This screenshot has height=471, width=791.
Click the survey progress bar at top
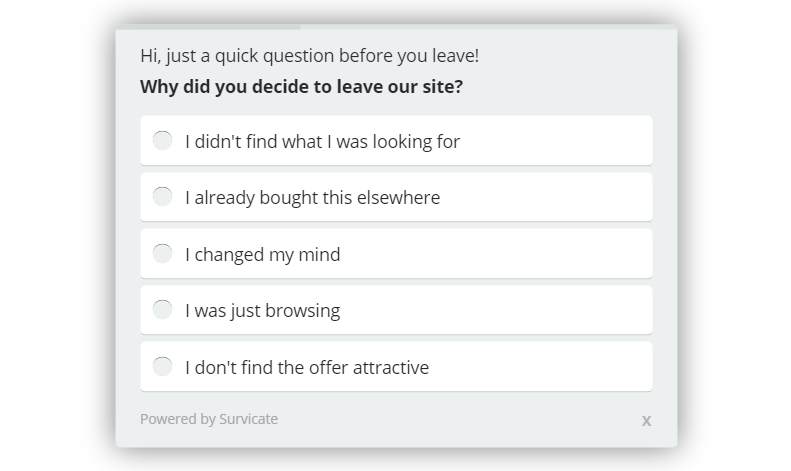tap(397, 27)
